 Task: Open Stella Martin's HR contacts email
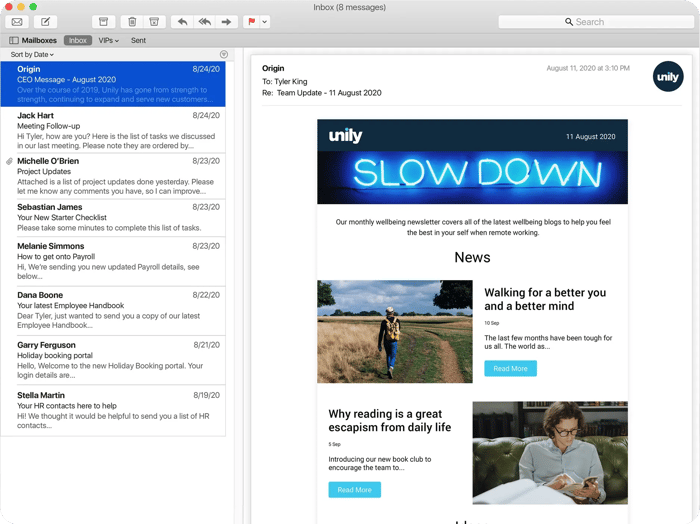(x=113, y=410)
